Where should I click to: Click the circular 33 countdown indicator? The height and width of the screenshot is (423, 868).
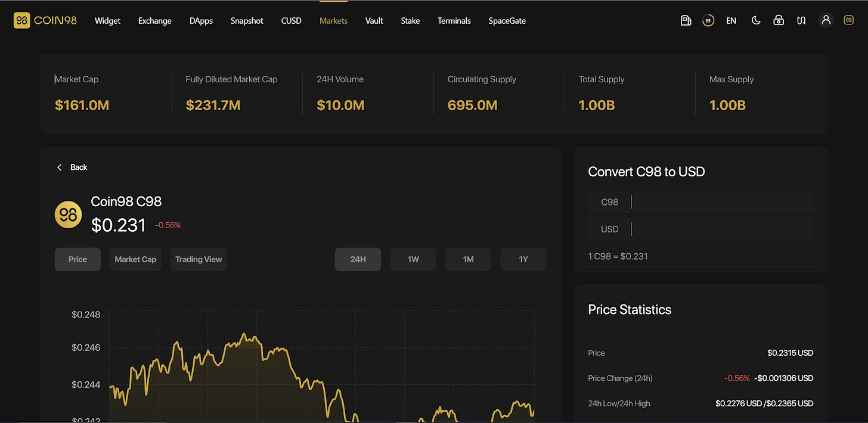point(708,20)
